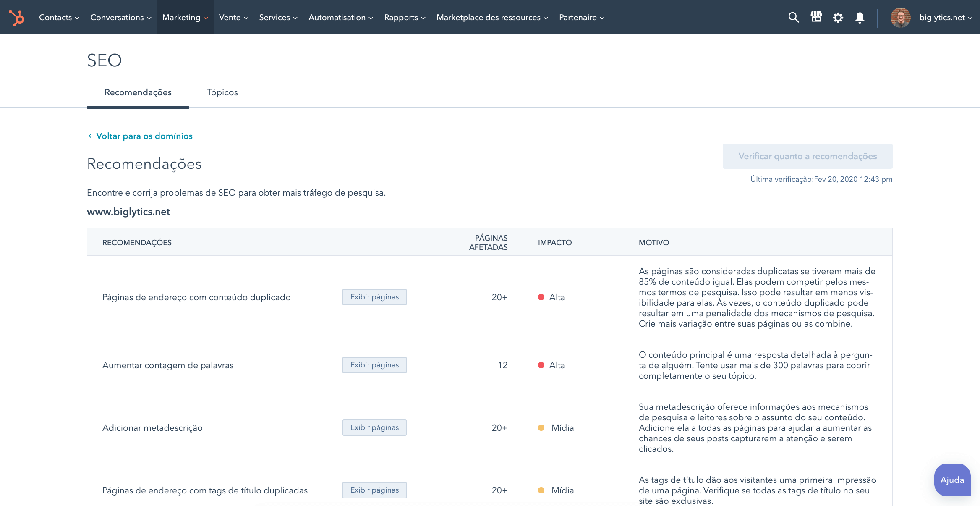Open the profile avatar

tap(900, 17)
